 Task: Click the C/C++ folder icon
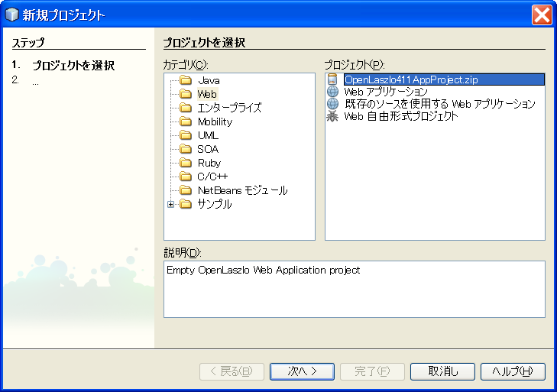[x=186, y=177]
